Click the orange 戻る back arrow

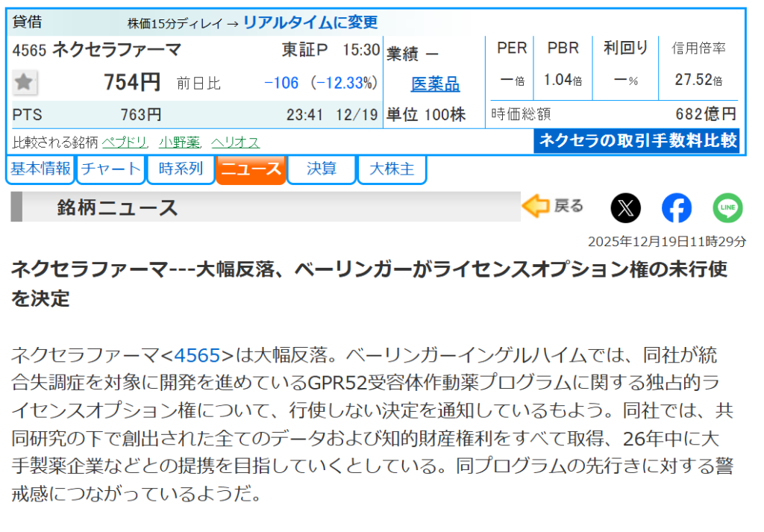point(553,207)
